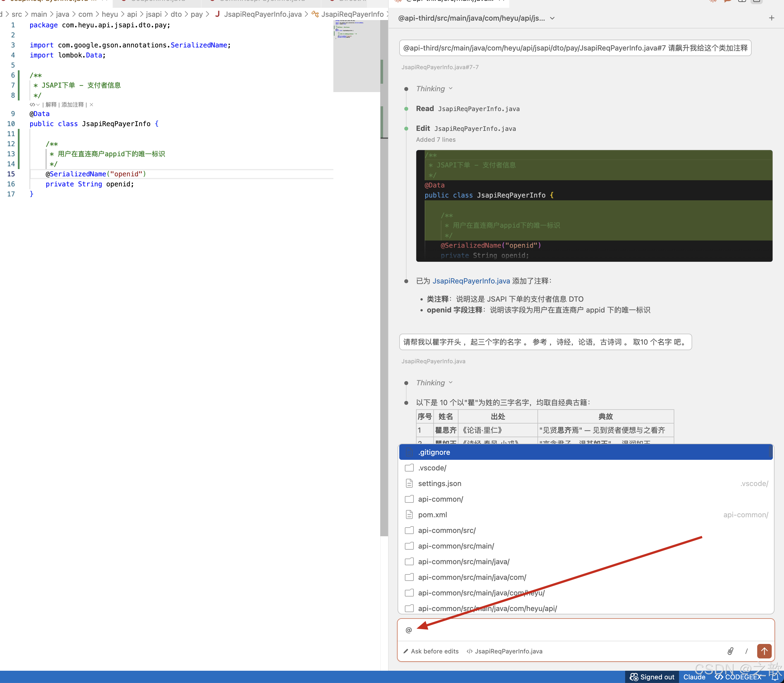Viewport: 784px width, 683px height.
Task: Click the slash command icon
Action: [746, 651]
